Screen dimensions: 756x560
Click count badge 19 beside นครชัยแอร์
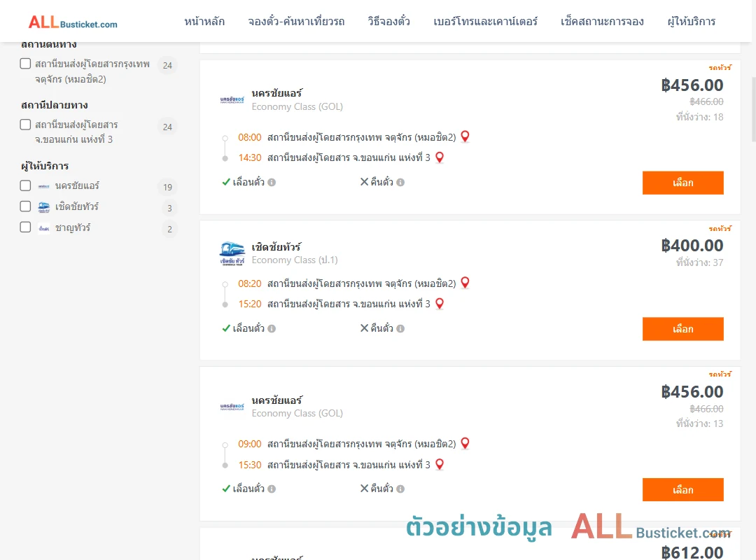pos(167,187)
